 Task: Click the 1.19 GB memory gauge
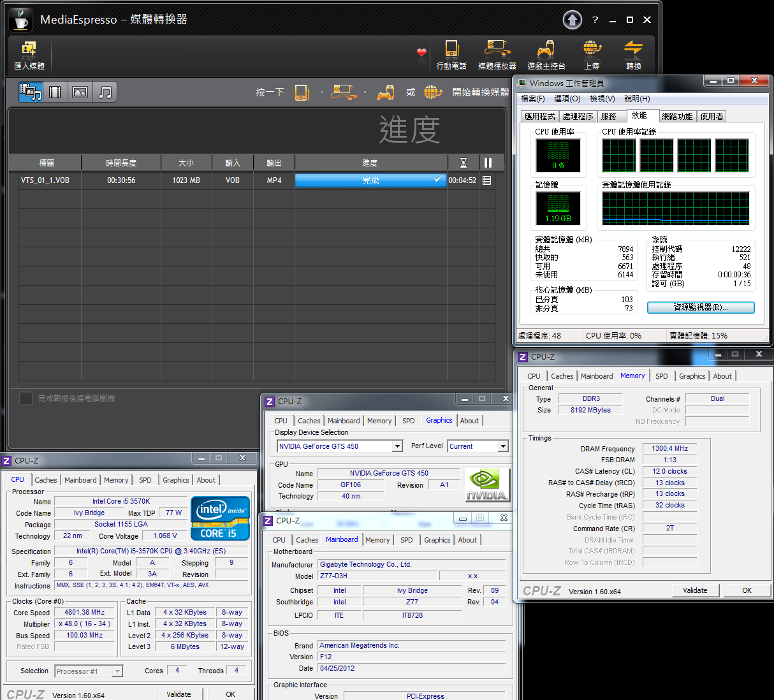tap(558, 208)
